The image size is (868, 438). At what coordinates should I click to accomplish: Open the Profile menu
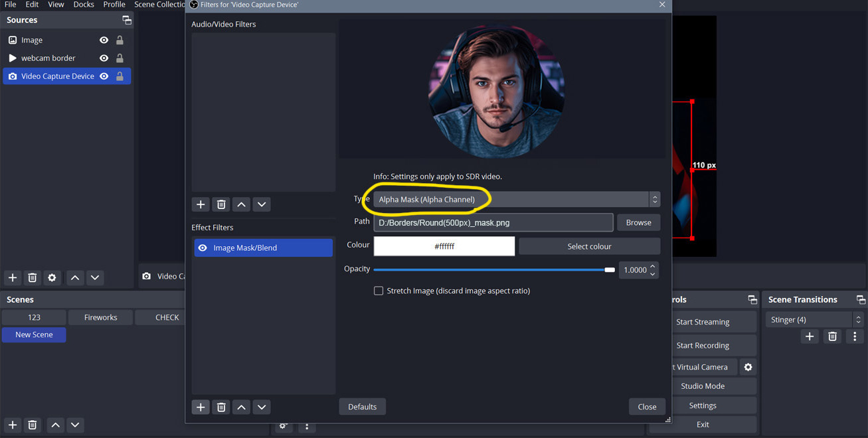click(114, 5)
